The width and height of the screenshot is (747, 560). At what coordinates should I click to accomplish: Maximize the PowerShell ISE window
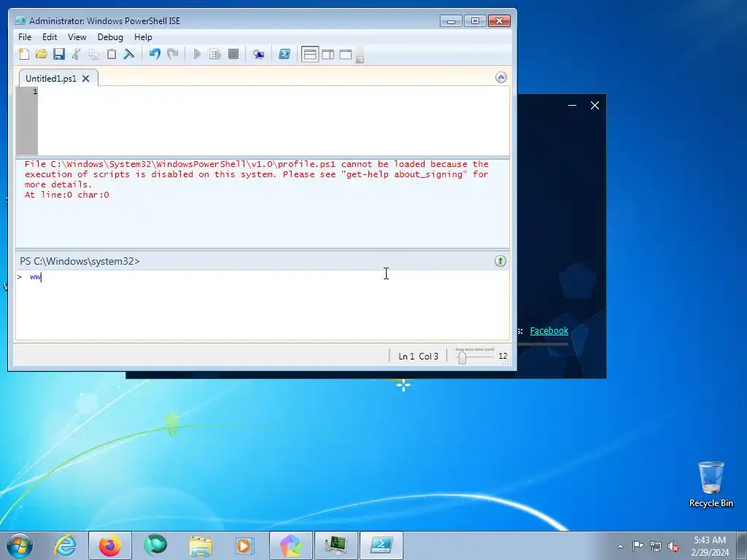[x=475, y=21]
